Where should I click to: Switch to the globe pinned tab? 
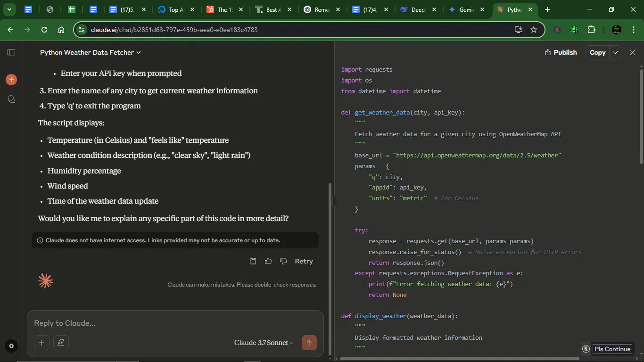pos(50,9)
